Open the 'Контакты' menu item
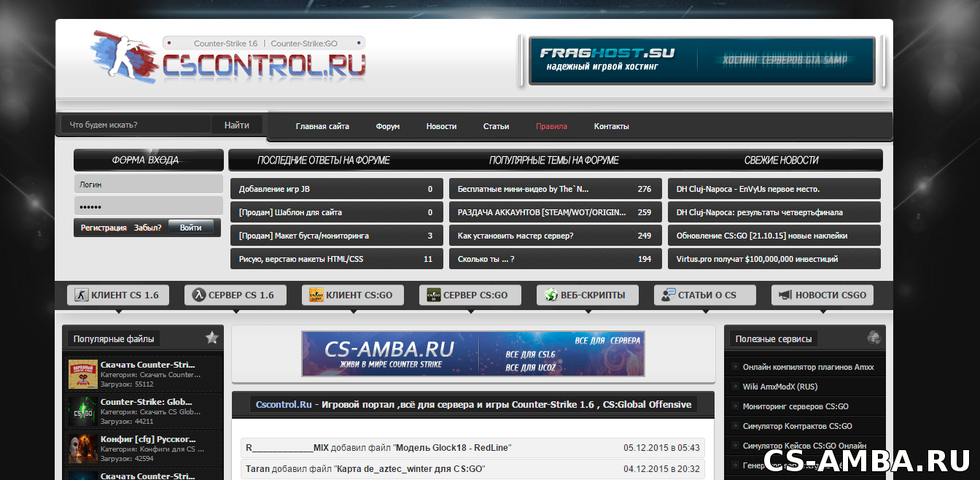 (611, 126)
